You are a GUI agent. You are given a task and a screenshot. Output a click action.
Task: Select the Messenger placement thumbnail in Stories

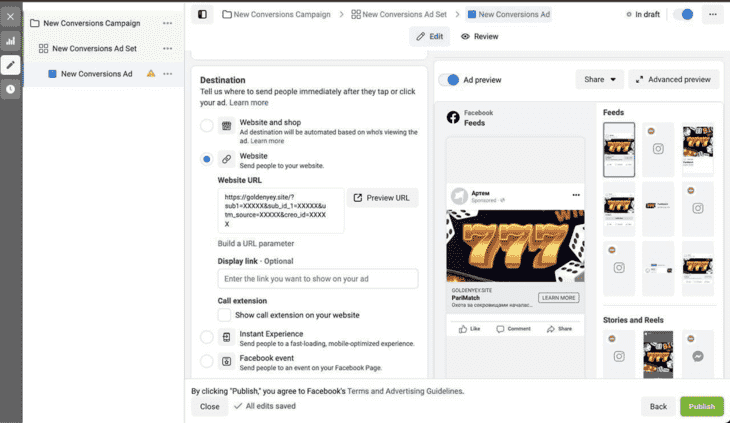click(697, 355)
